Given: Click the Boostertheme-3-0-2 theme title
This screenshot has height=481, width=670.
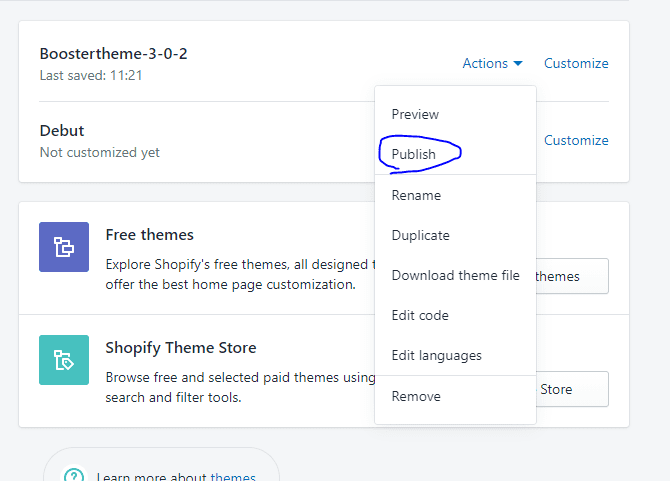Looking at the screenshot, I should (114, 54).
